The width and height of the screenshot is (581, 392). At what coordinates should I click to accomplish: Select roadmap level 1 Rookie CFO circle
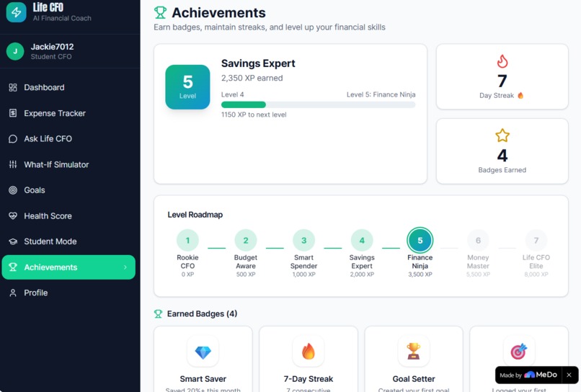tap(187, 241)
